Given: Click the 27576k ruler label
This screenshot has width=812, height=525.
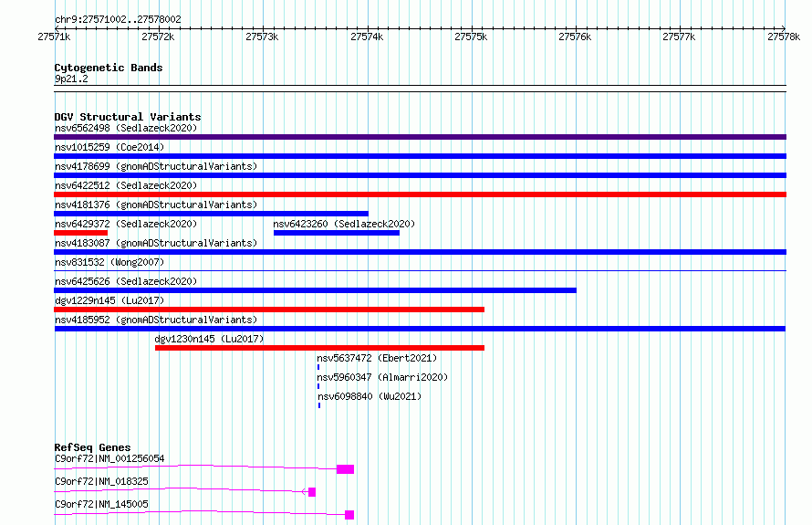Looking at the screenshot, I should click(x=575, y=37).
